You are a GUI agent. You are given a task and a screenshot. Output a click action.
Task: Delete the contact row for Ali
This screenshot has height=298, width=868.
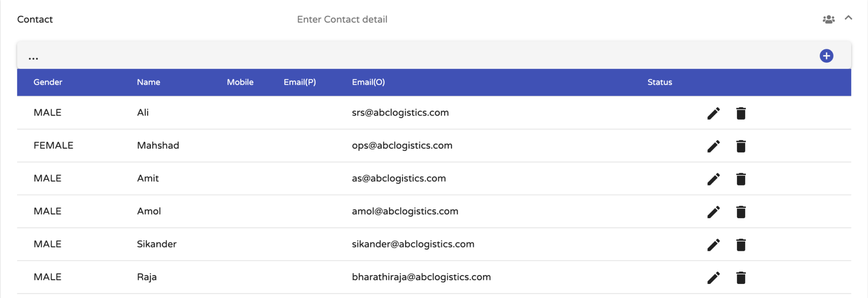[740, 113]
